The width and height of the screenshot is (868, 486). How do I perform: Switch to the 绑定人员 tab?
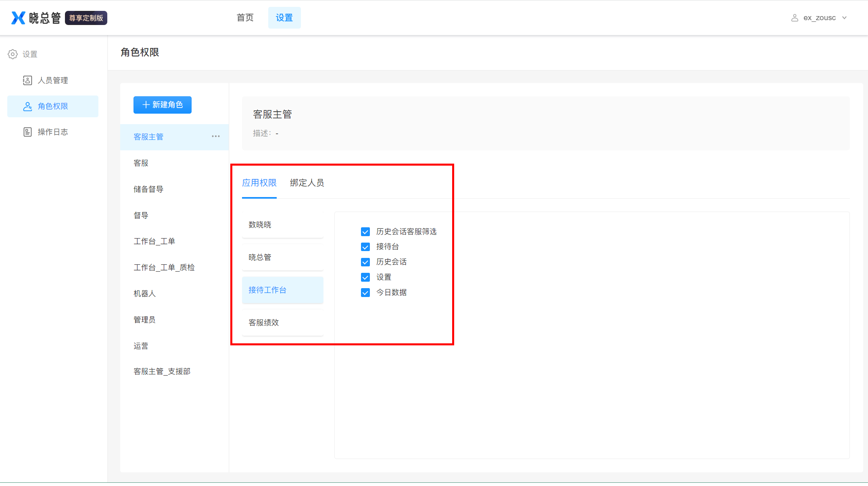[x=307, y=183]
